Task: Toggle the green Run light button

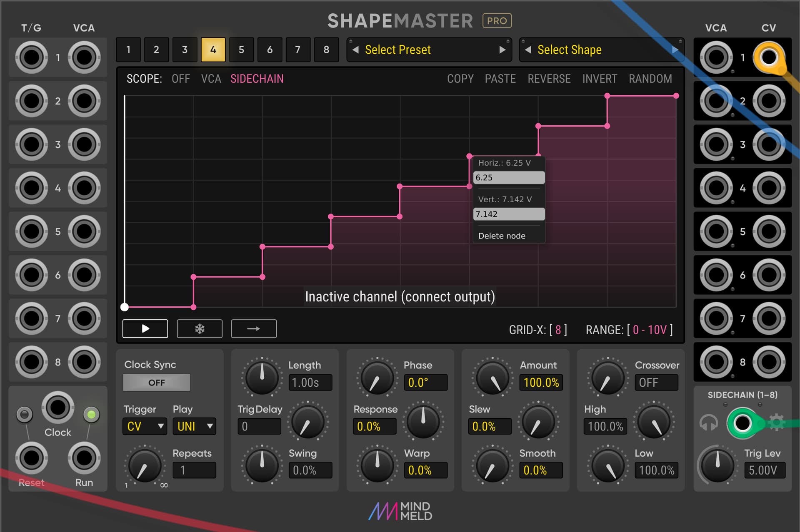Action: (91, 414)
